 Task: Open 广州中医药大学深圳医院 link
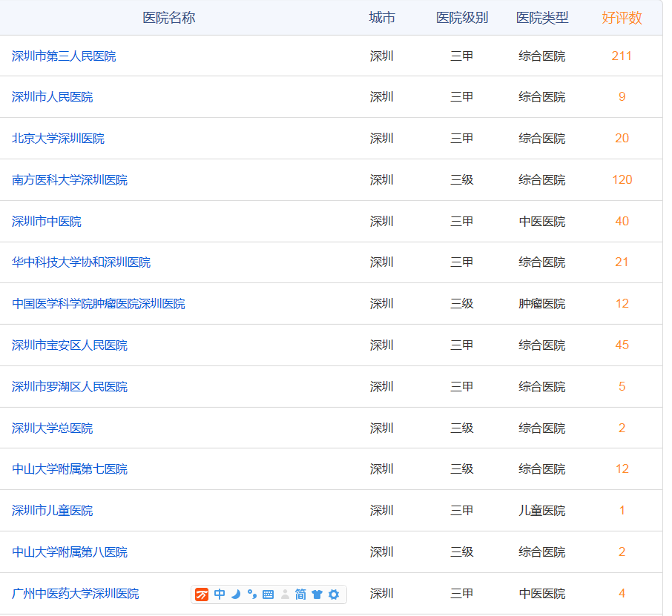[x=76, y=595]
